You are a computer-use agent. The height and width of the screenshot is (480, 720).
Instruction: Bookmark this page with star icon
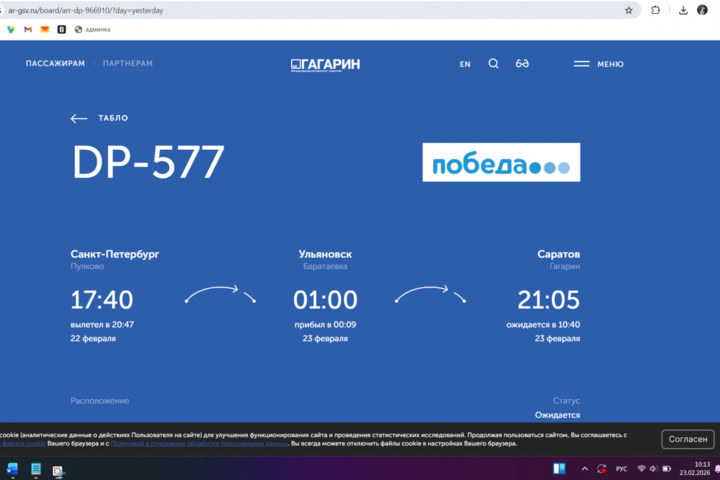(x=629, y=10)
